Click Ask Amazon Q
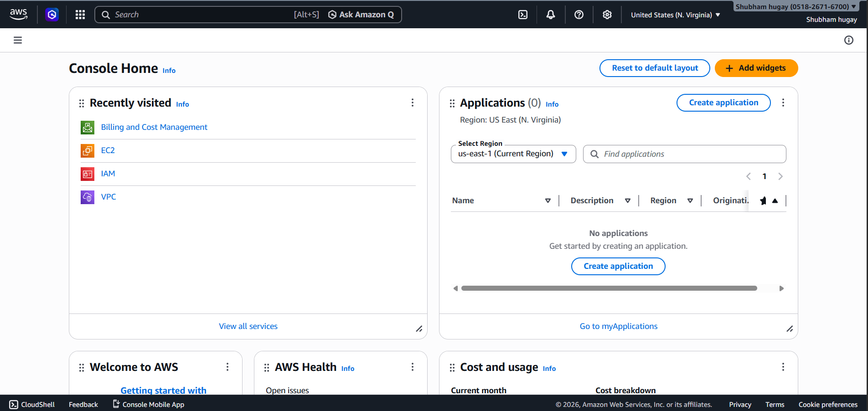 point(361,15)
